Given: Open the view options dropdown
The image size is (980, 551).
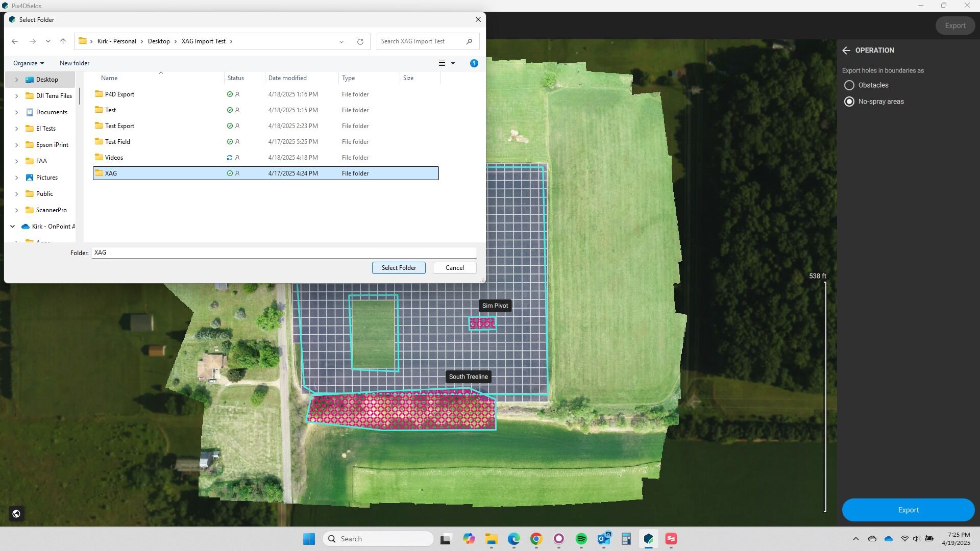Looking at the screenshot, I should tap(453, 63).
